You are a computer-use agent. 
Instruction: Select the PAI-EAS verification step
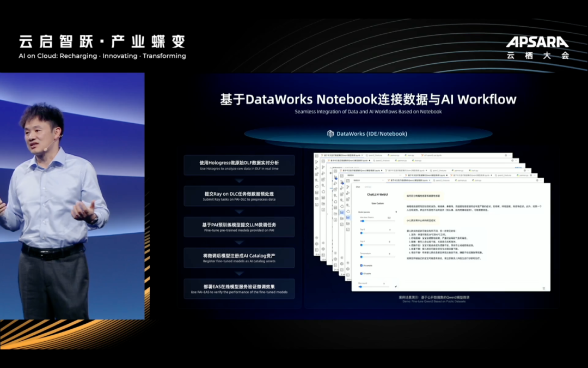pyautogui.click(x=239, y=289)
